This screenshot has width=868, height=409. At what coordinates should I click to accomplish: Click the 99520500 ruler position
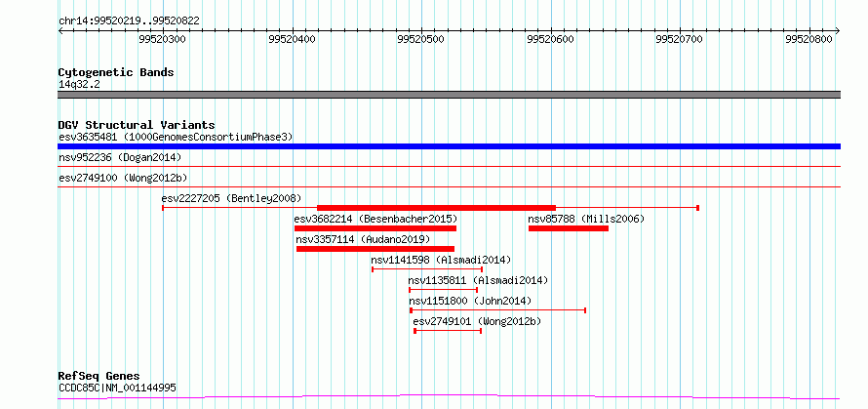[420, 39]
